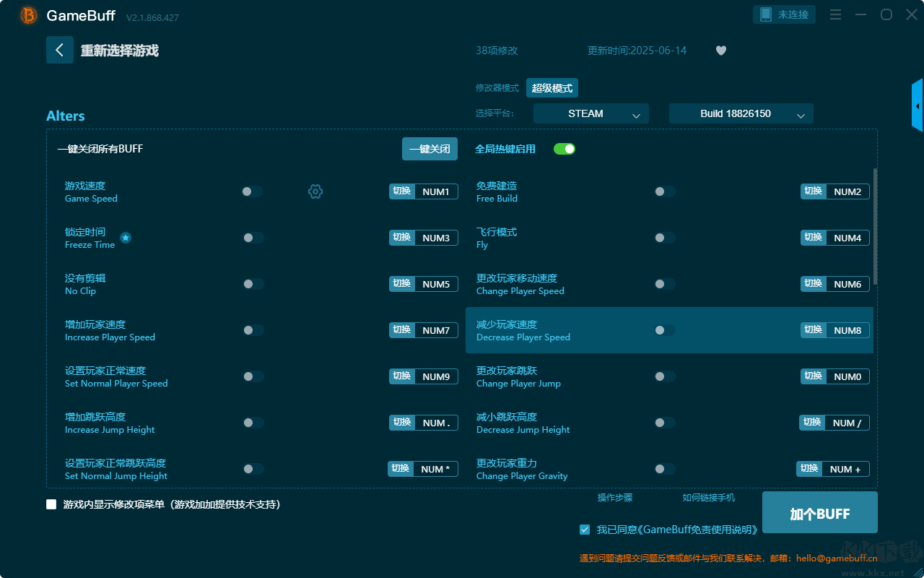This screenshot has height=578, width=924.
Task: Toggle Increase Player Speed switch
Action: click(253, 330)
